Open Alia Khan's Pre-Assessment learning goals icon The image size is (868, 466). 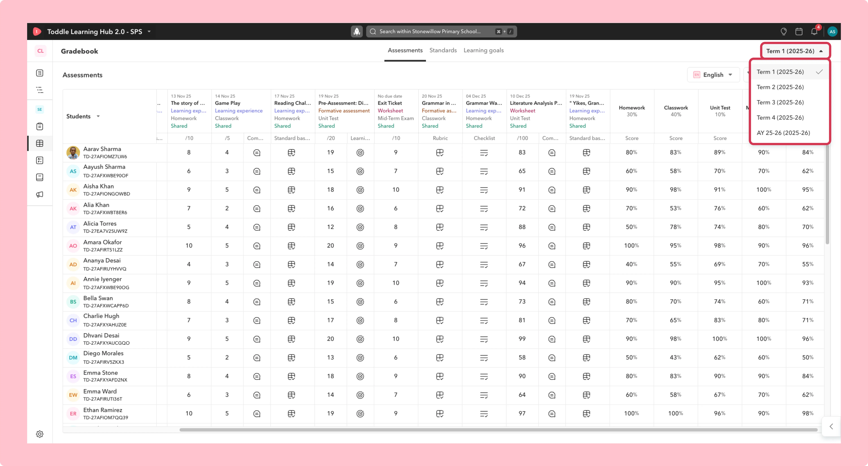(360, 209)
